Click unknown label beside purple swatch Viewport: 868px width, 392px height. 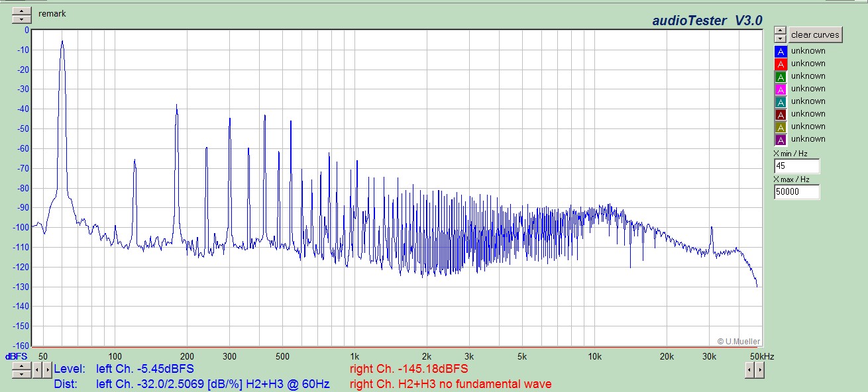[808, 139]
